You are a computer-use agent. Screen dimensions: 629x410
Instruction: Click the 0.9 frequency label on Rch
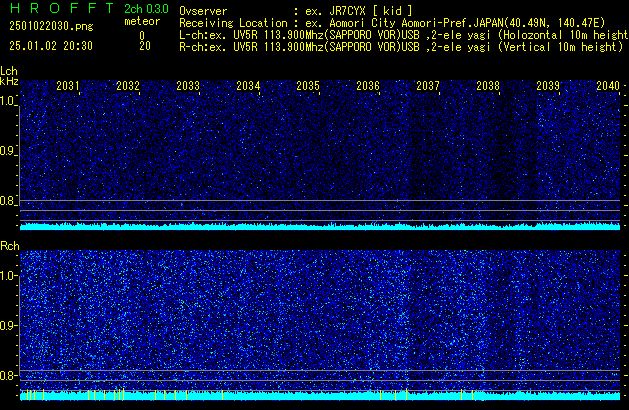pyautogui.click(x=7, y=325)
